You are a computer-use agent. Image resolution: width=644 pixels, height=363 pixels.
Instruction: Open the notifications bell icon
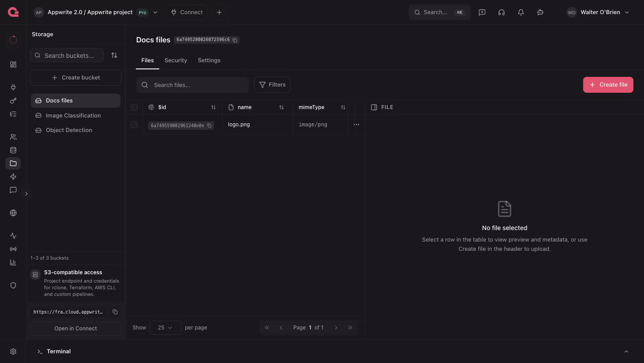pyautogui.click(x=521, y=12)
